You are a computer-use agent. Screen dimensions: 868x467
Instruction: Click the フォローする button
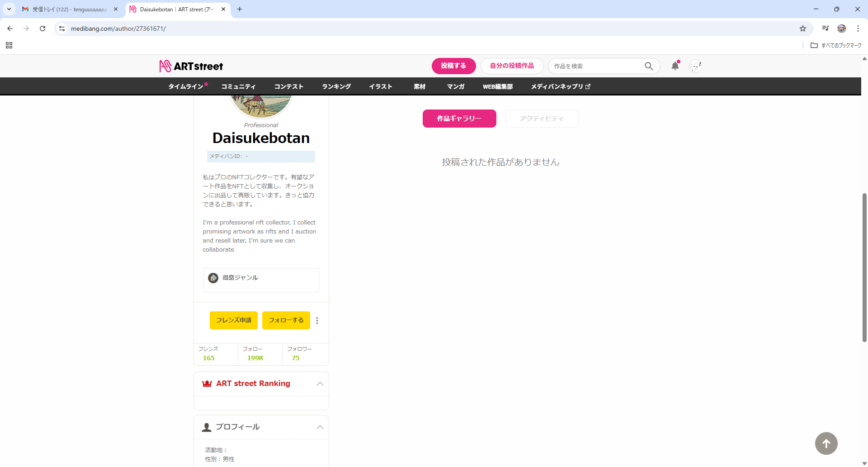[286, 320]
